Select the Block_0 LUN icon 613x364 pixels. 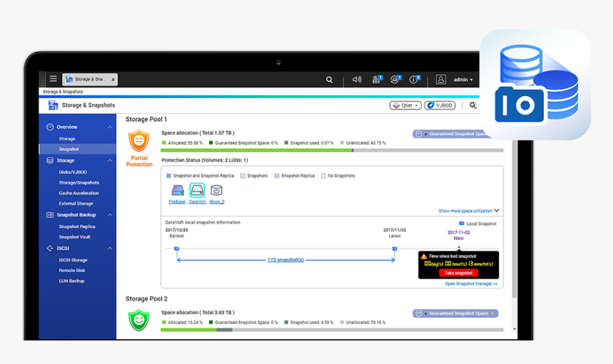pos(216,190)
